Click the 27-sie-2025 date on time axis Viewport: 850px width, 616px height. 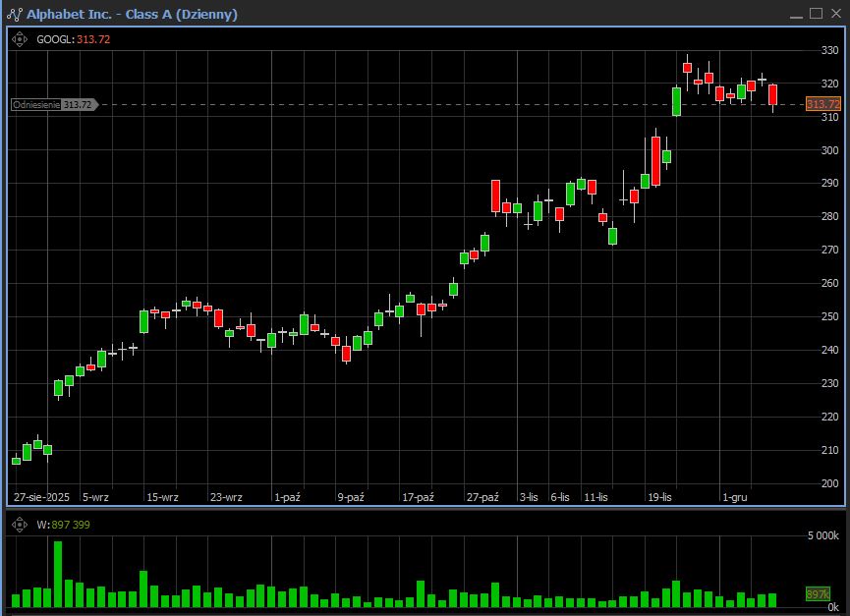(x=44, y=497)
